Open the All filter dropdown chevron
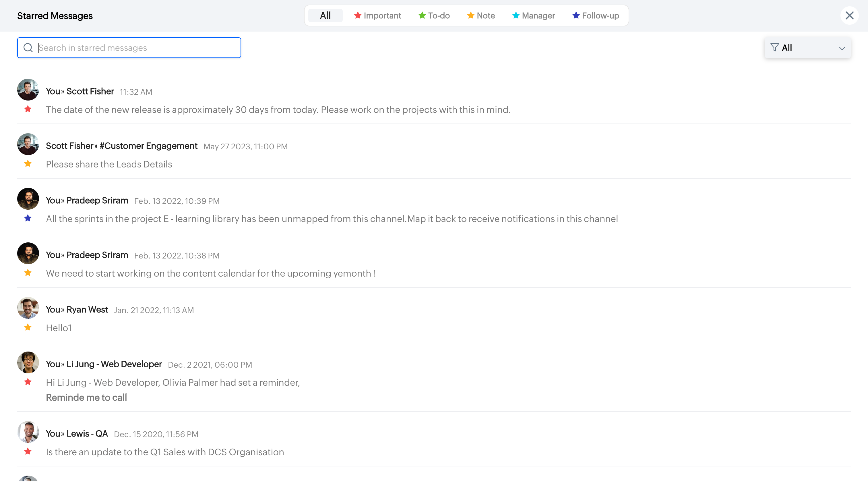The image size is (868, 494). point(842,48)
